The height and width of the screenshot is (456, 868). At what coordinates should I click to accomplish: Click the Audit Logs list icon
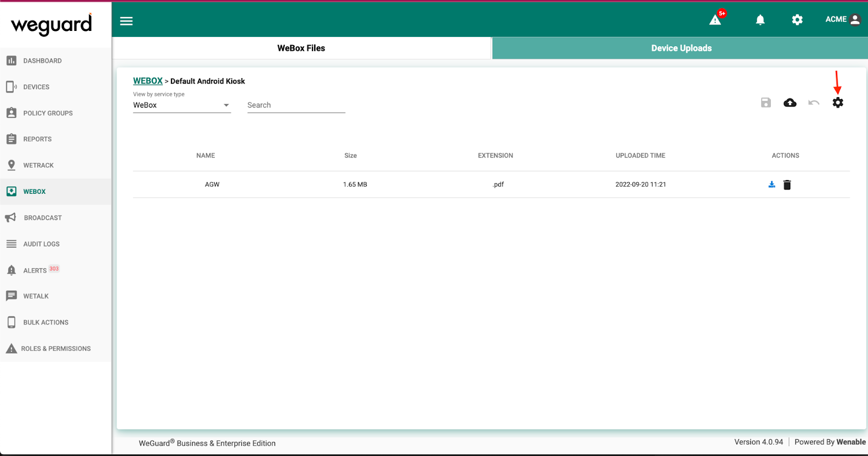coord(11,244)
